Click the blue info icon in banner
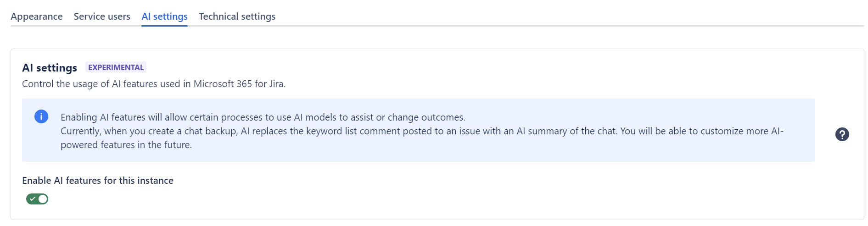 pyautogui.click(x=41, y=116)
